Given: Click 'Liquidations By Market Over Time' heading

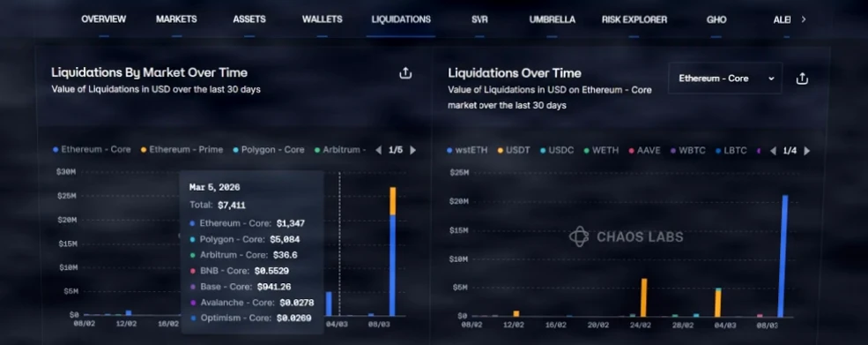Looking at the screenshot, I should tap(150, 72).
